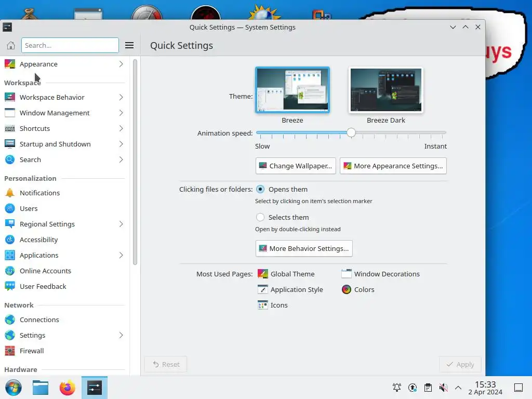Open the hamburger menu next to search

pos(129,45)
